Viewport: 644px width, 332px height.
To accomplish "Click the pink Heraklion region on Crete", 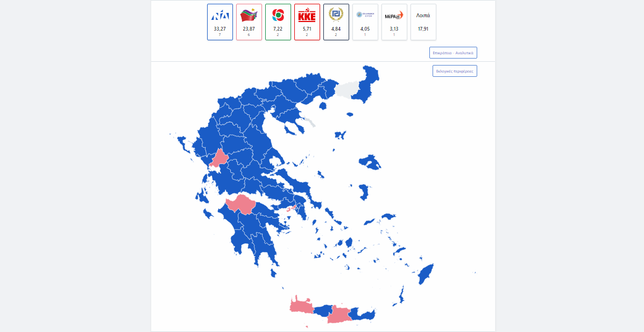I will tap(339, 315).
